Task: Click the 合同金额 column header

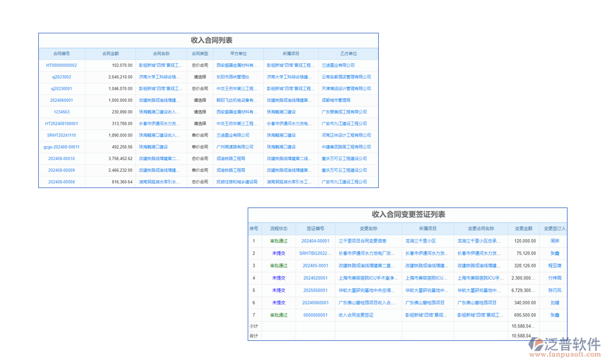Action: 110,53
